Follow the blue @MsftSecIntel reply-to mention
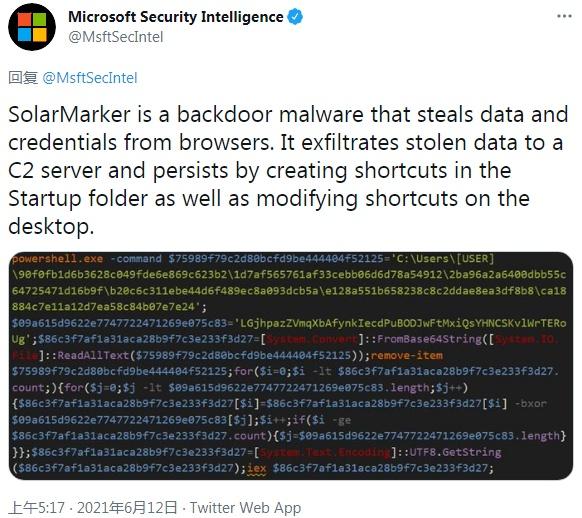Viewport: 582px width, 518px height. point(90,78)
